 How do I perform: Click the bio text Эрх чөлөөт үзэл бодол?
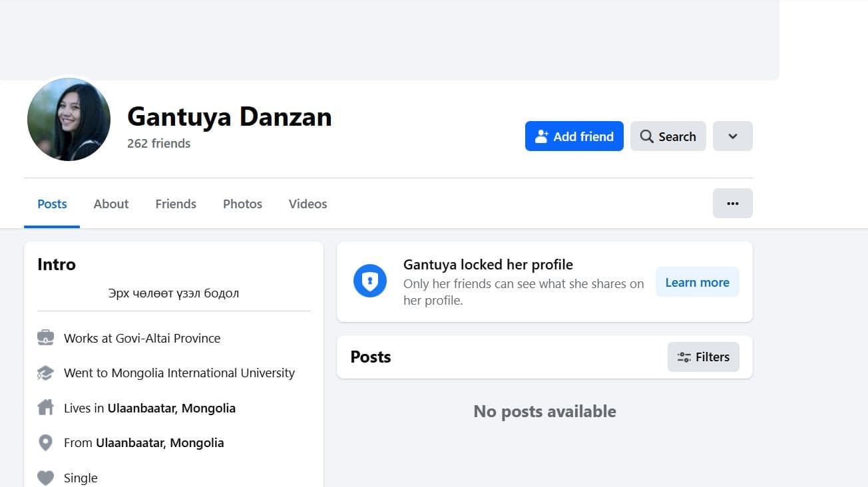[174, 293]
